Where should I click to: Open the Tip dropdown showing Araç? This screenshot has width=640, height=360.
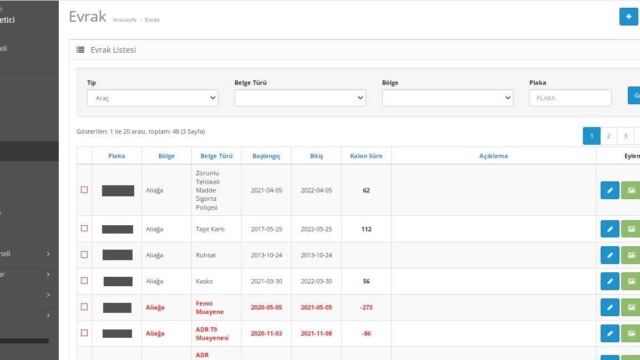[x=153, y=98]
